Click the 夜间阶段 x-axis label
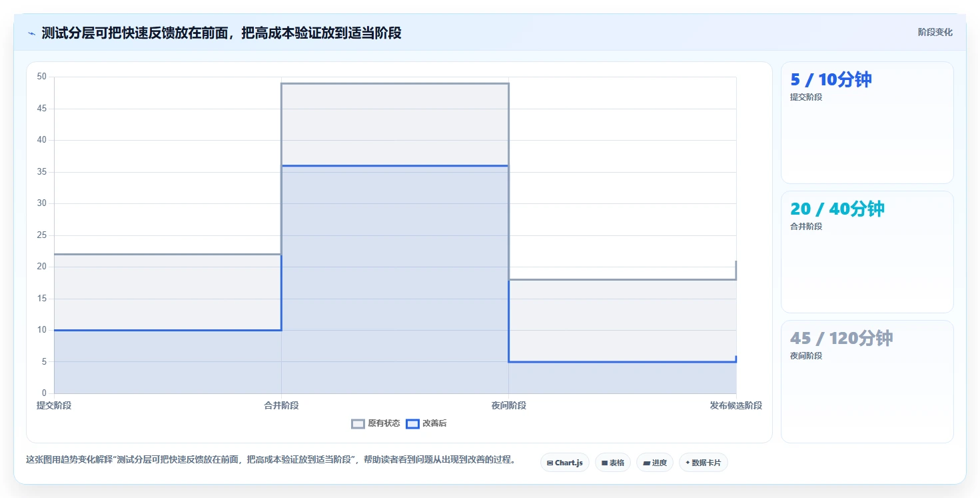Viewport: 980px width, 498px height. pos(509,405)
